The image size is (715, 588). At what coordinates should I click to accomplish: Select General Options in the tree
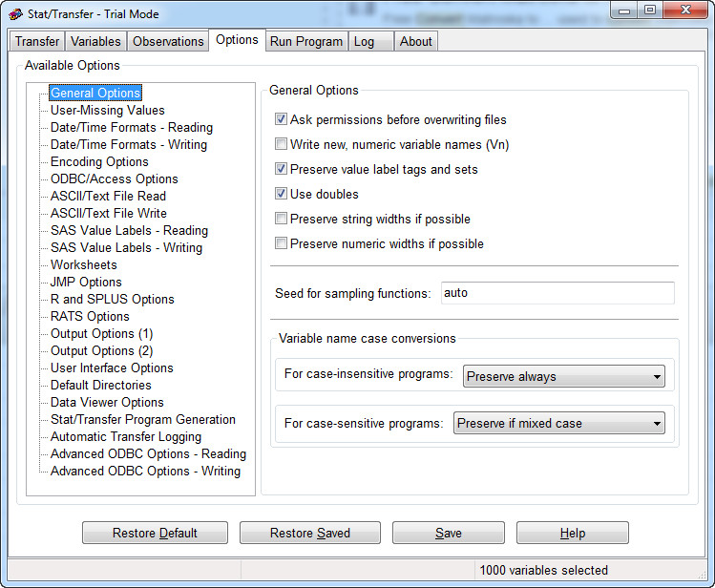pyautogui.click(x=95, y=93)
